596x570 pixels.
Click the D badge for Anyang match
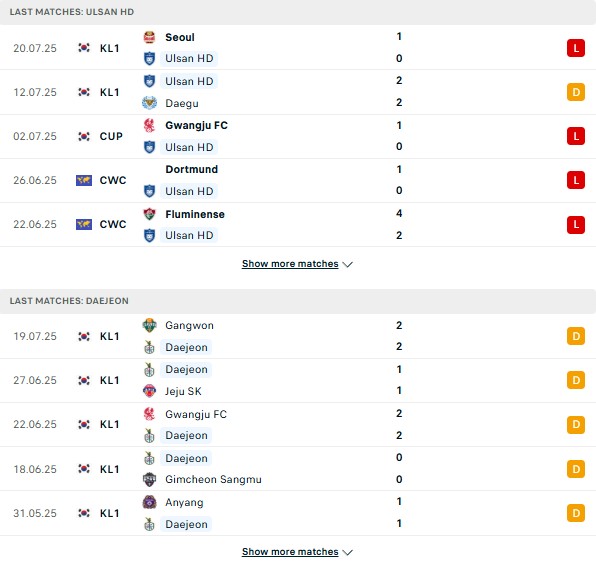coord(576,513)
